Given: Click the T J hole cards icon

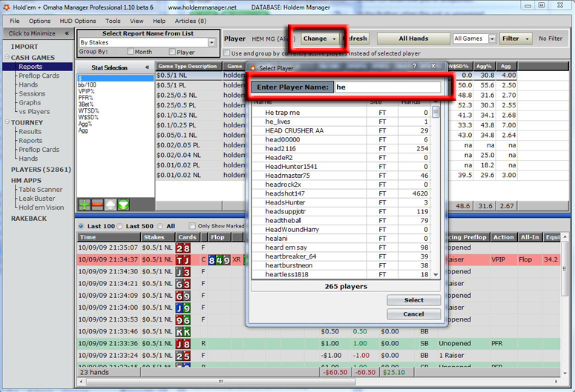Looking at the screenshot, I should click(x=183, y=260).
